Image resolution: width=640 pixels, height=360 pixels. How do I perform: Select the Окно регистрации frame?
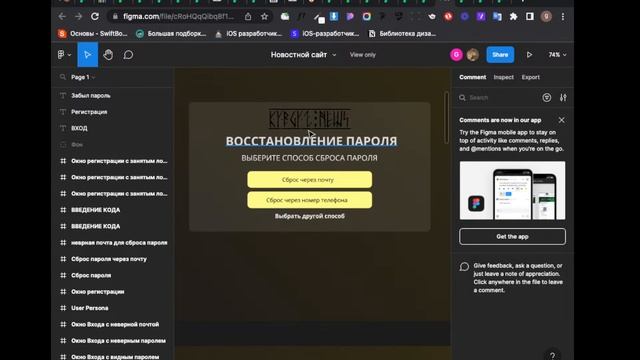coord(98,291)
